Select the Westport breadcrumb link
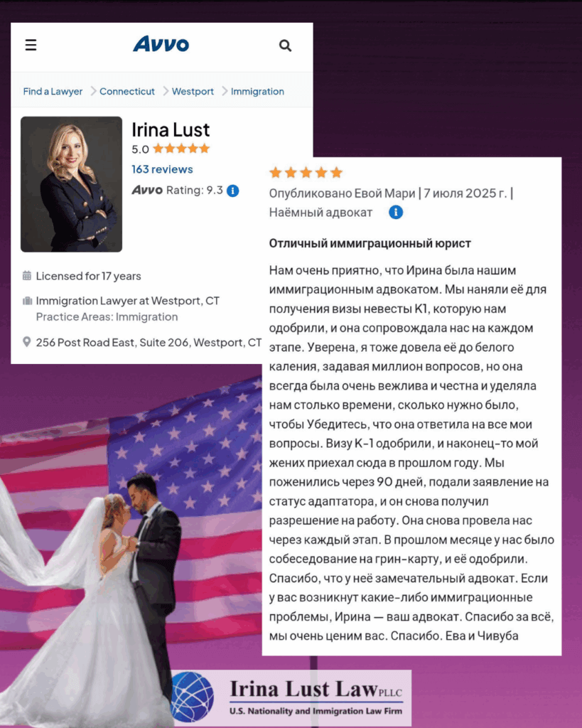Screen dimensions: 582x728 point(193,92)
